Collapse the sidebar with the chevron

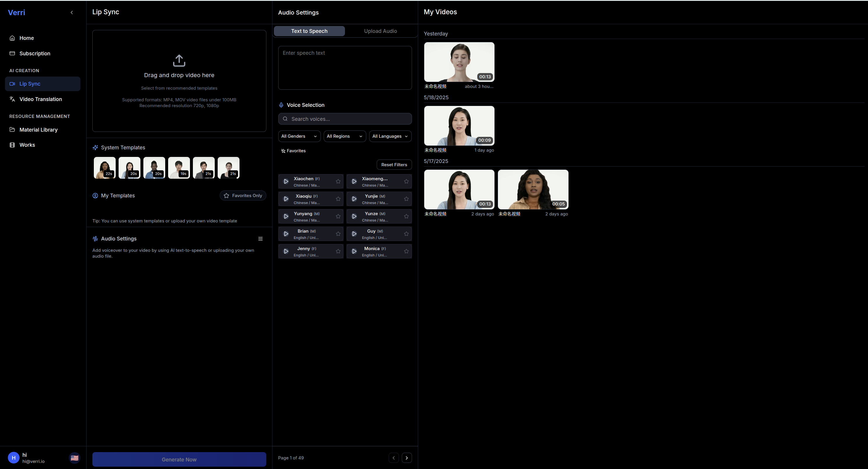pos(71,13)
